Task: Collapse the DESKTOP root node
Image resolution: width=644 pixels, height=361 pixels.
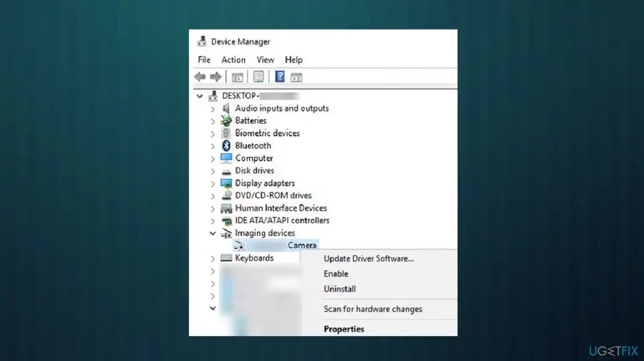Action: (x=200, y=96)
